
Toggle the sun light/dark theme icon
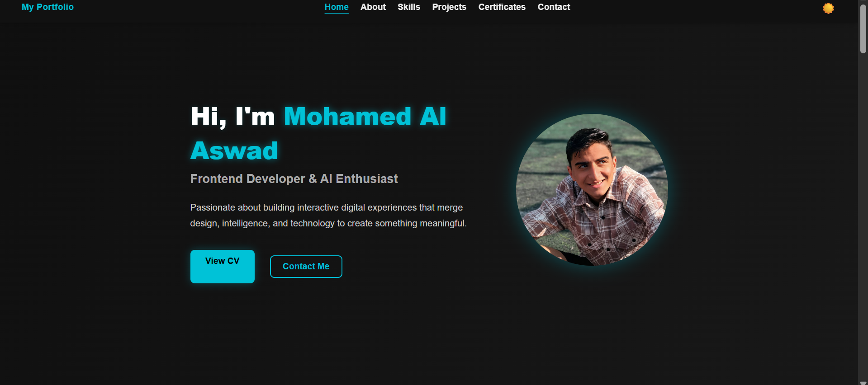pos(828,8)
